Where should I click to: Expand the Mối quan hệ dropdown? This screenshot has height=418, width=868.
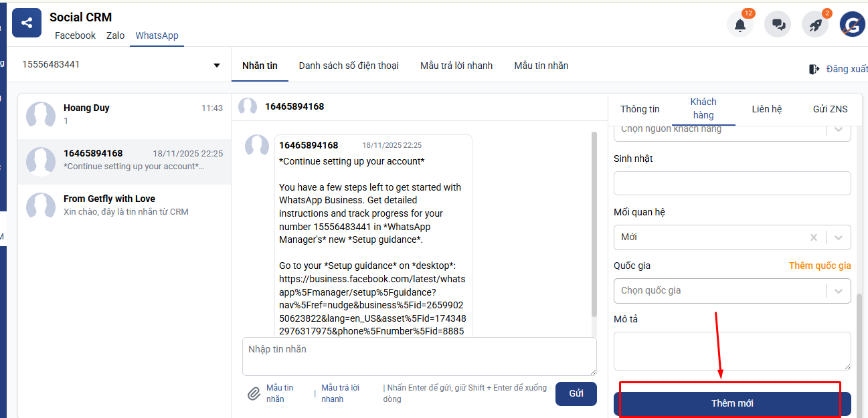(x=839, y=237)
